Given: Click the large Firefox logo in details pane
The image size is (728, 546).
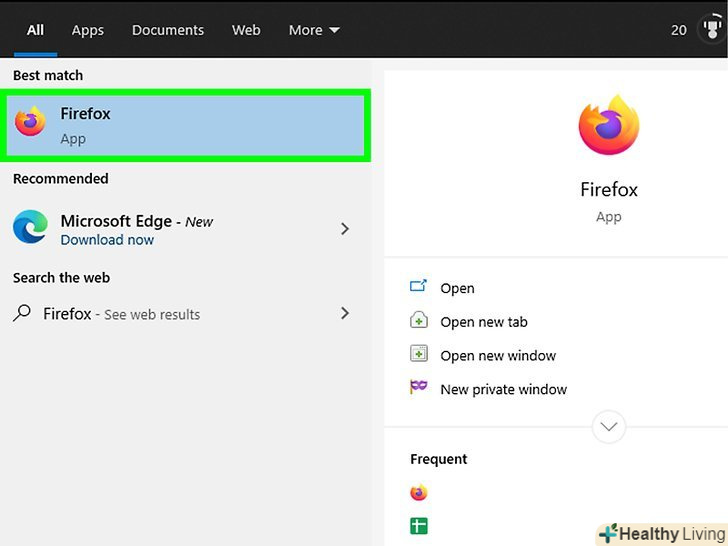Looking at the screenshot, I should pyautogui.click(x=608, y=125).
